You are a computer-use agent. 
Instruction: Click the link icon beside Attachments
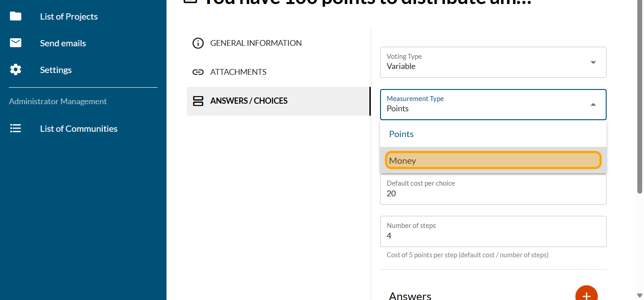pos(198,72)
